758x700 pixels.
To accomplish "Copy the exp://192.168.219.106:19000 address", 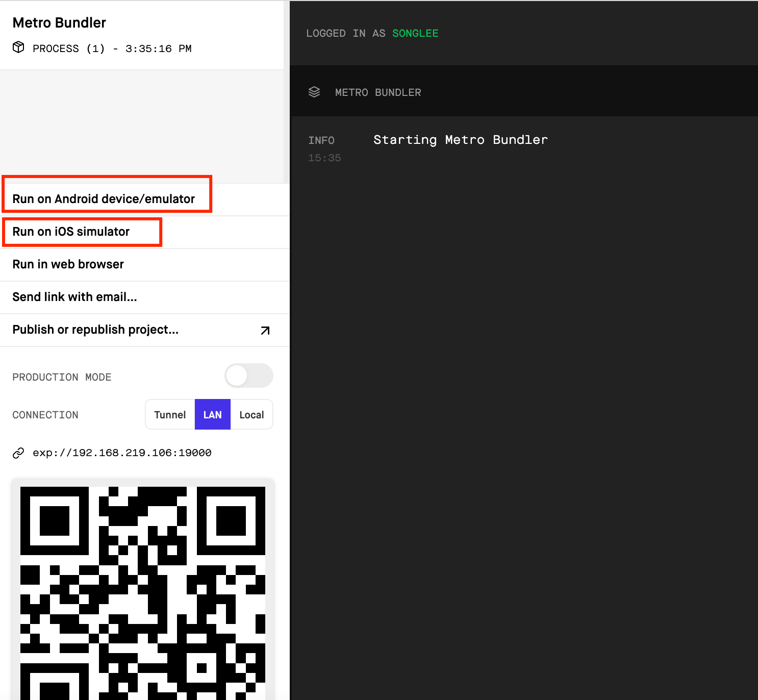I will coord(122,453).
